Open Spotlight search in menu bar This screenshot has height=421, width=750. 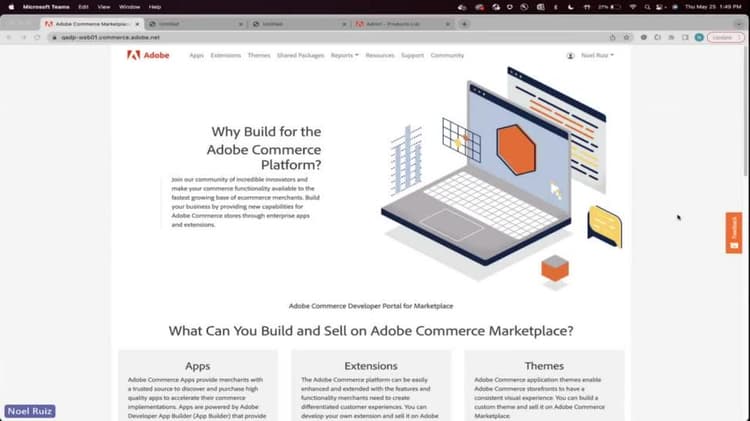click(647, 7)
